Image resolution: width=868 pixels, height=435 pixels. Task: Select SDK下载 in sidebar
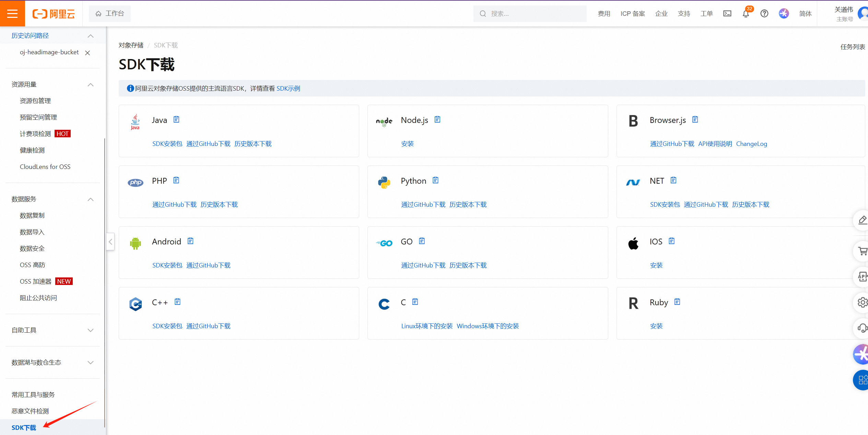24,428
